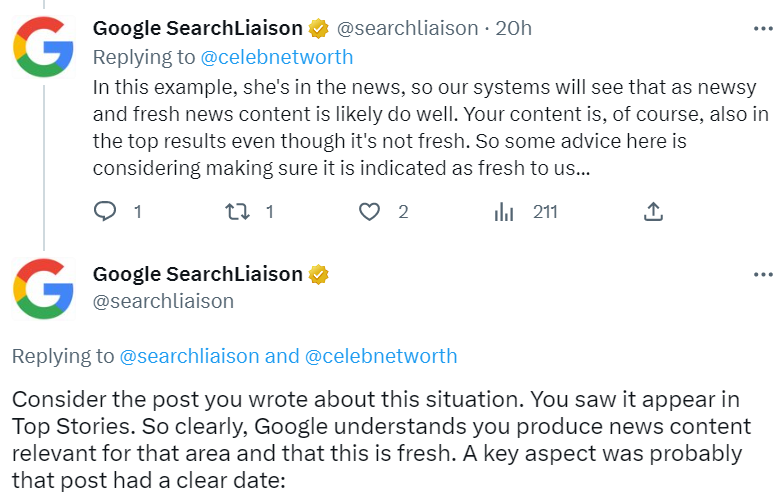View analytics for the tweet with 211 views
Image resolution: width=783 pixels, height=498 pixels.
(x=505, y=211)
